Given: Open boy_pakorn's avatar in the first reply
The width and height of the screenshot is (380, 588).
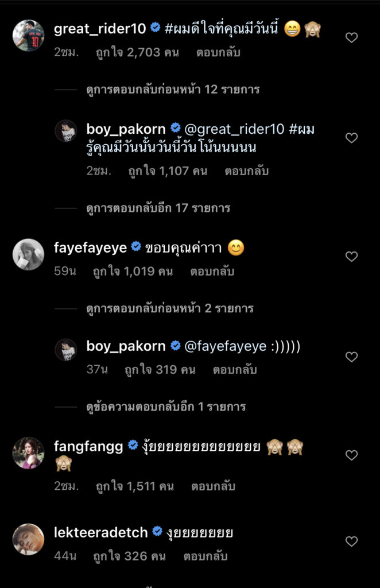Looking at the screenshot, I should 65,131.
